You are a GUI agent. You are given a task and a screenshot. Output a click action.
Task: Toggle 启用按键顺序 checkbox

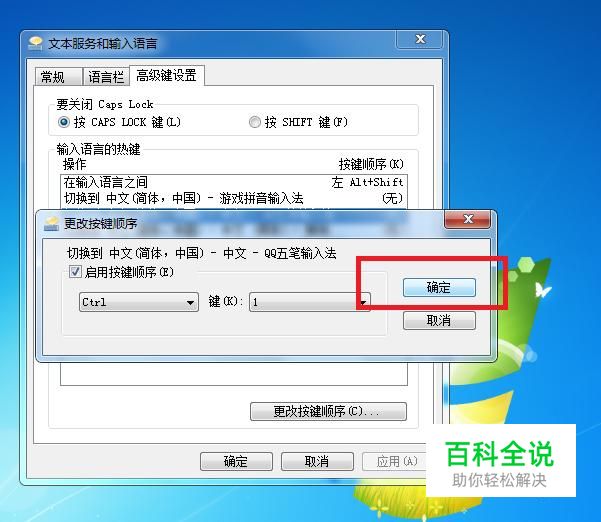(75, 272)
